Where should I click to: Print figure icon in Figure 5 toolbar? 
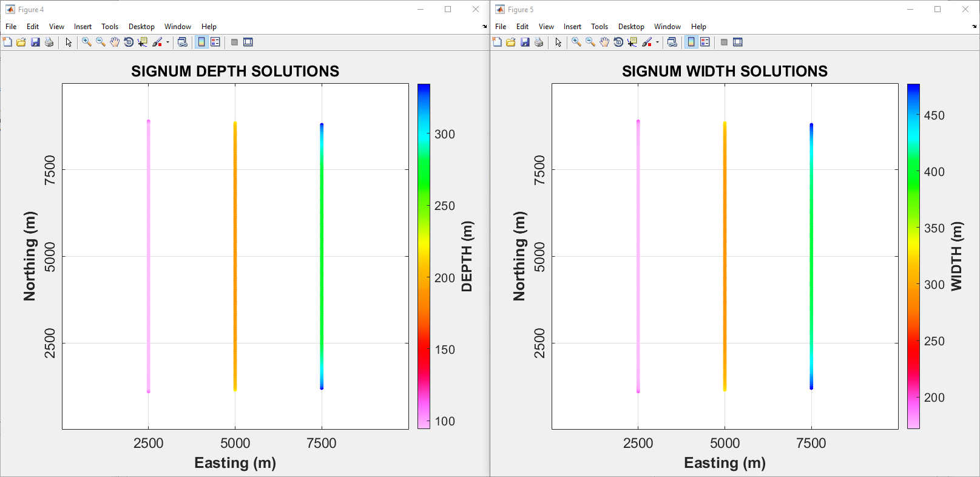tap(539, 42)
